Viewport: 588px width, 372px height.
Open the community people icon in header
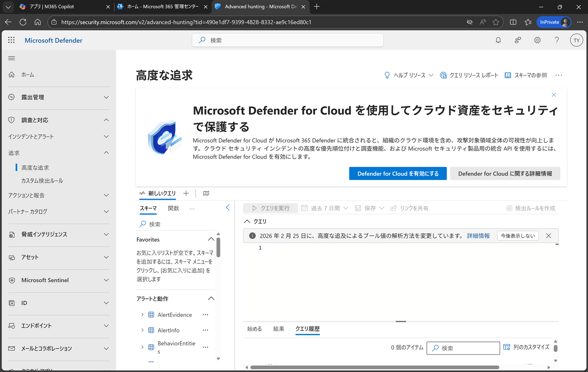point(518,40)
